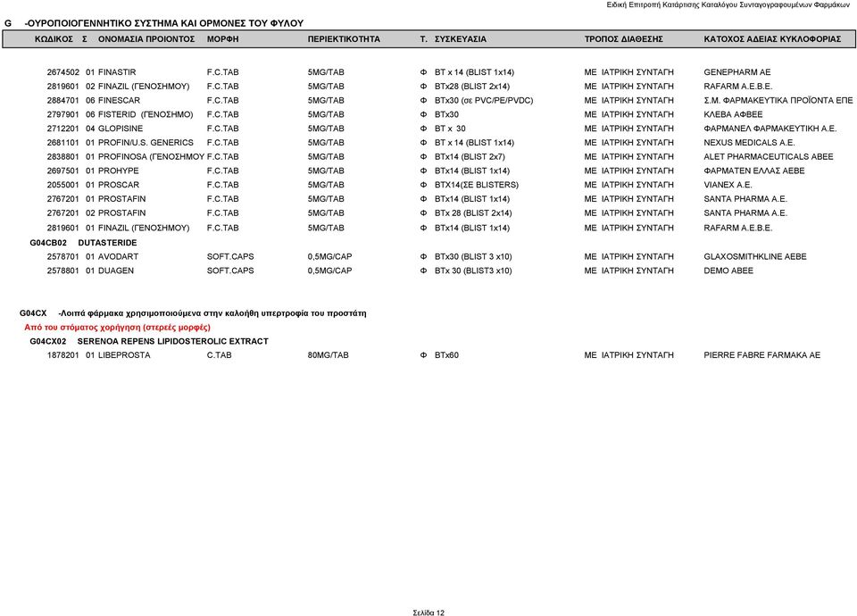Screen dimensions: 857x616
Task: Select the 80MG/TAB strength value
Action: (328, 355)
